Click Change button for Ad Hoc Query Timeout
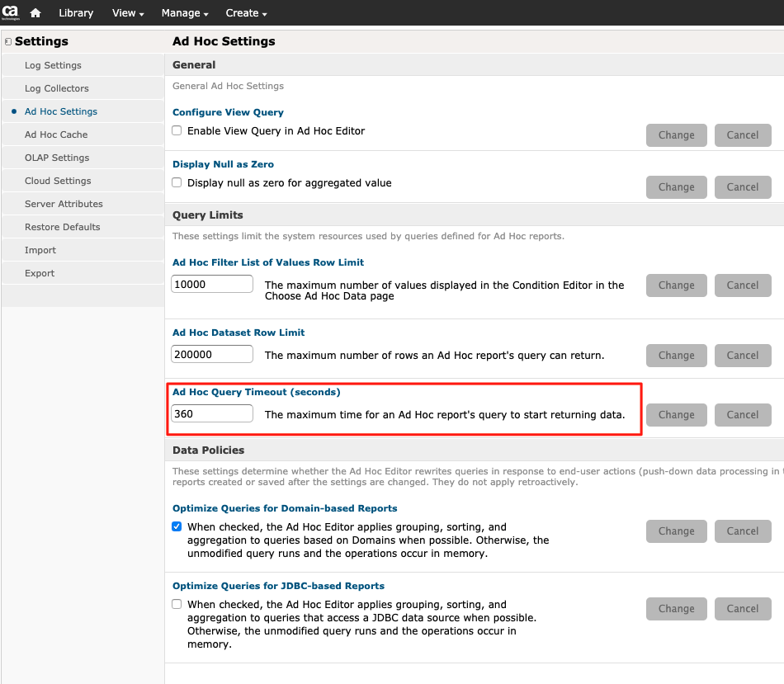Viewport: 784px width, 684px height. point(676,415)
